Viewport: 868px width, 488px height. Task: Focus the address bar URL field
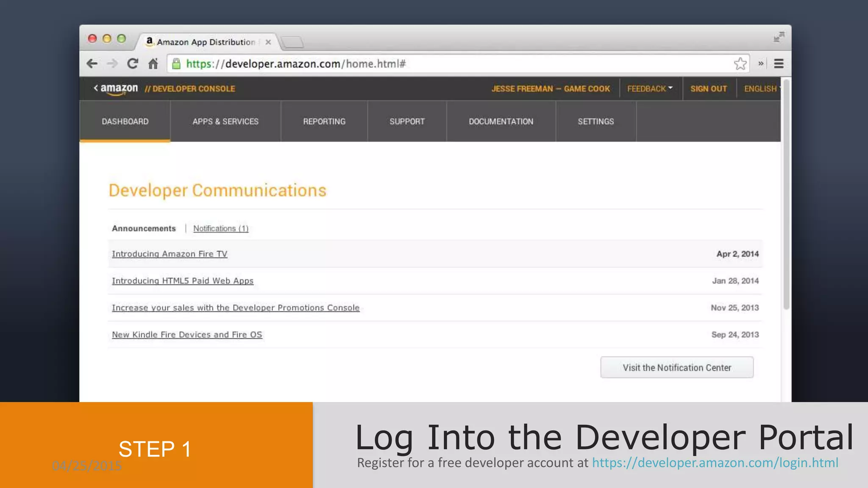click(458, 64)
